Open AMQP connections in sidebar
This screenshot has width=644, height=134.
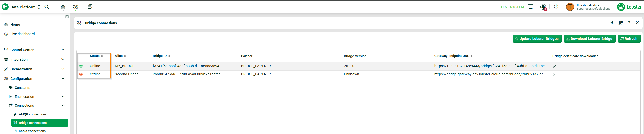coord(33,114)
